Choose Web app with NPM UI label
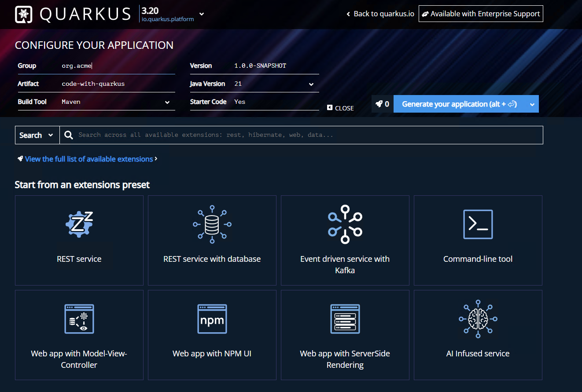Screen dimensions: 582x392 pos(212,353)
